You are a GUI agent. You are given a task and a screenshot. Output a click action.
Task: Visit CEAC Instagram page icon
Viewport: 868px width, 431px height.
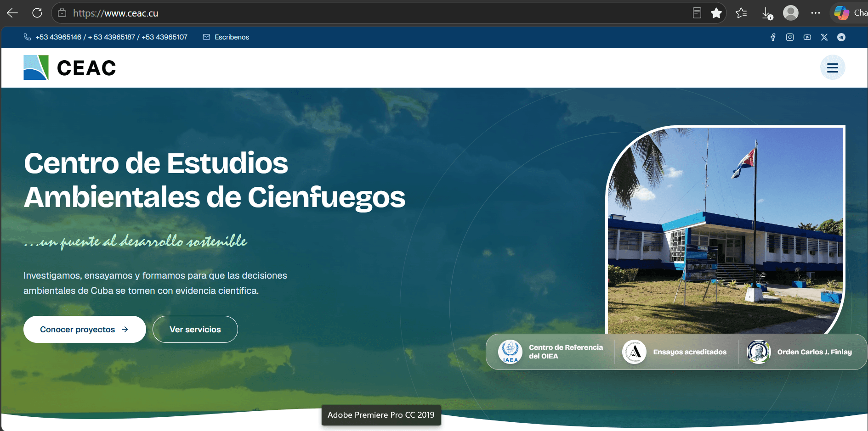click(x=790, y=37)
